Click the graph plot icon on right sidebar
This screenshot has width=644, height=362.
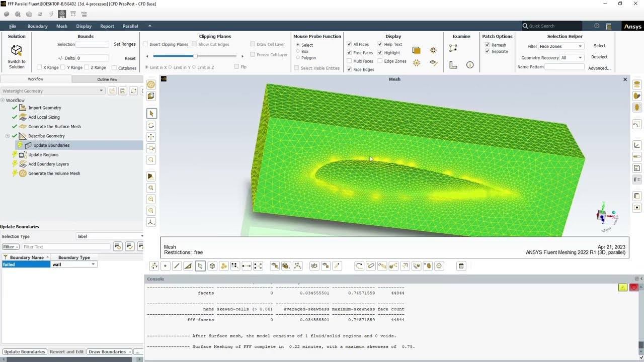637,145
